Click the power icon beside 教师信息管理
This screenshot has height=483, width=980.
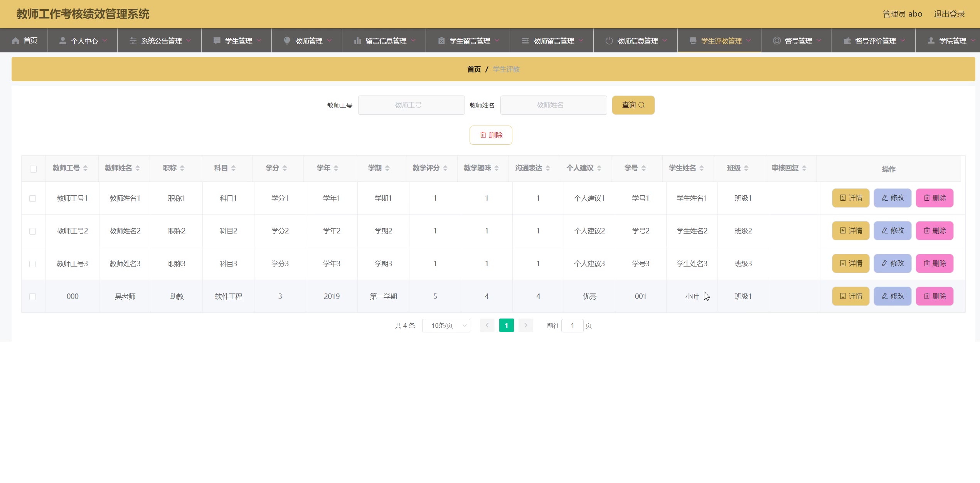point(609,41)
